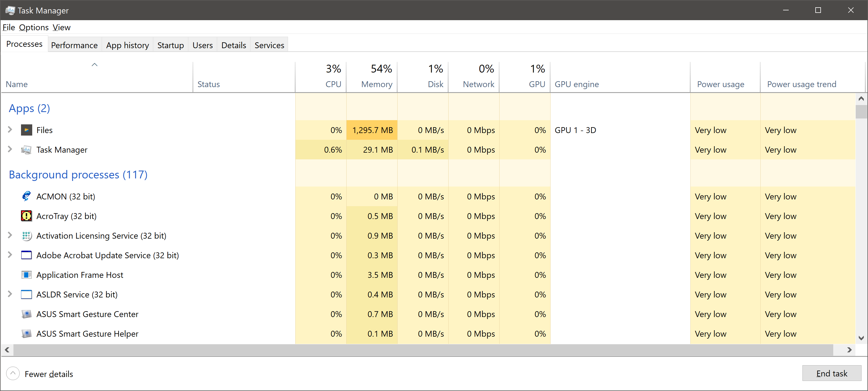The height and width of the screenshot is (391, 868).
Task: Click the Files app icon
Action: (x=27, y=130)
